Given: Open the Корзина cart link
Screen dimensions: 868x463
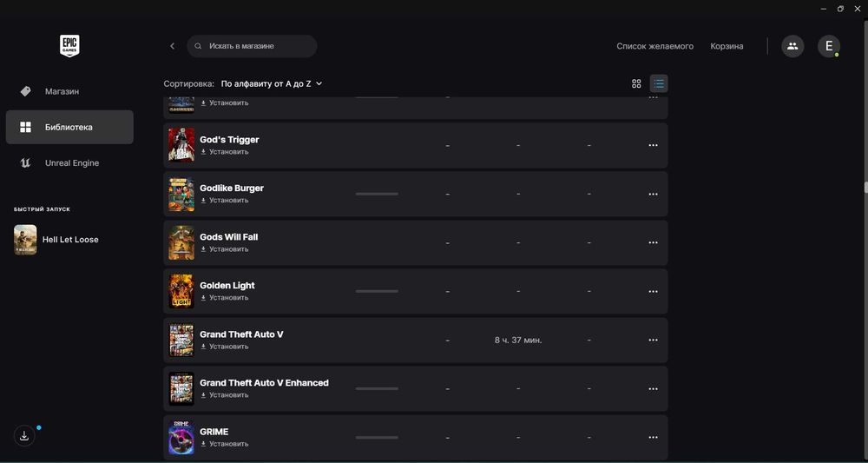Looking at the screenshot, I should (x=727, y=46).
